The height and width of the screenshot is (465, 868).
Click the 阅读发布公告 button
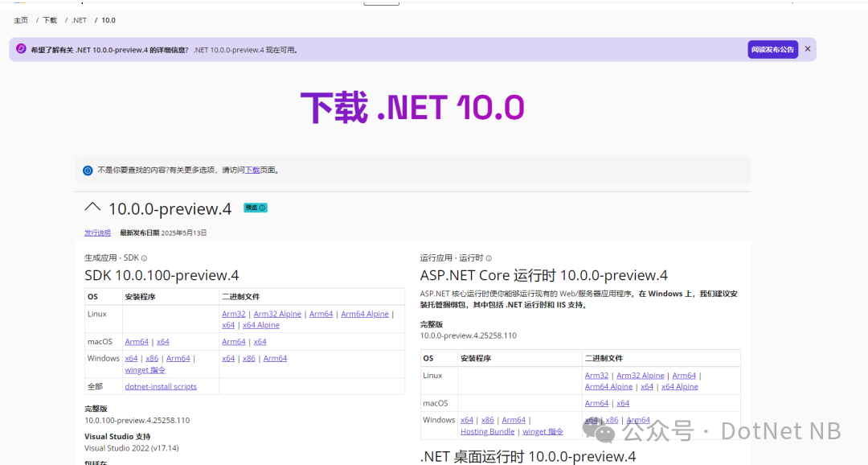coord(773,49)
